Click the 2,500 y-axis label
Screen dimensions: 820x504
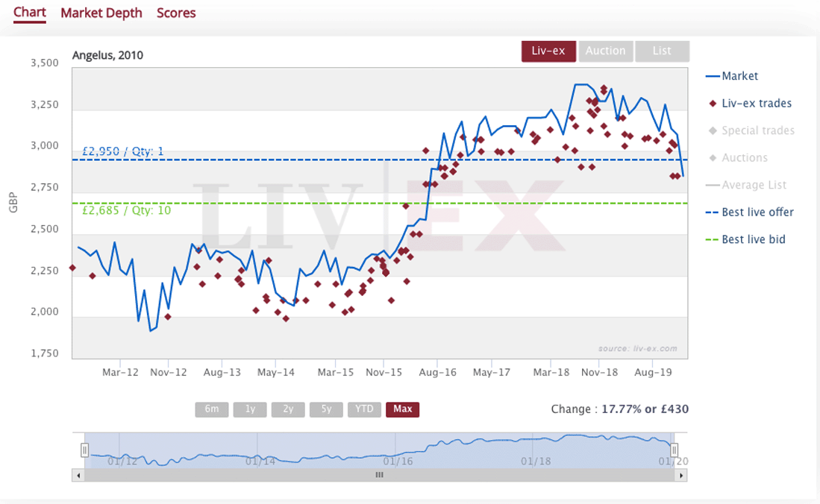[45, 229]
